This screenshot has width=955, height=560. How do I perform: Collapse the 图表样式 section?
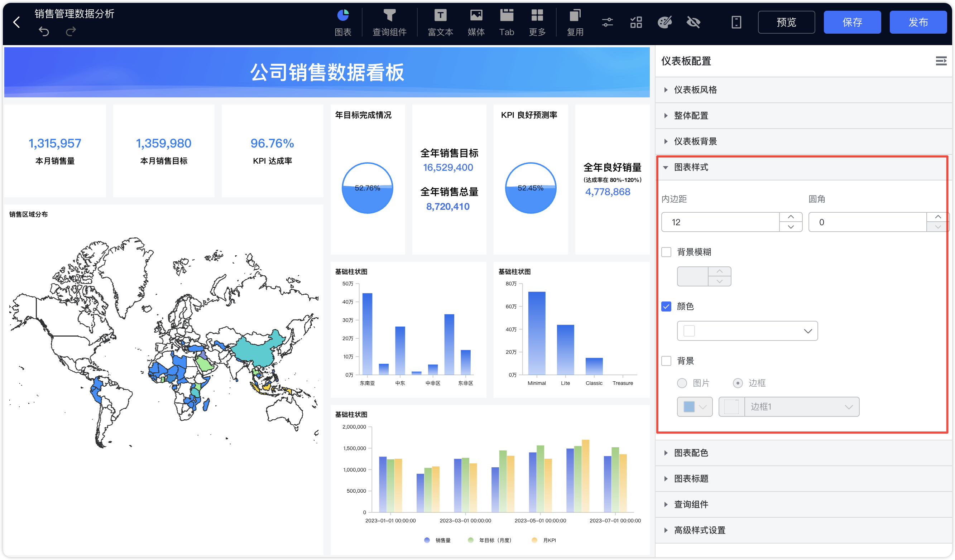(x=803, y=168)
